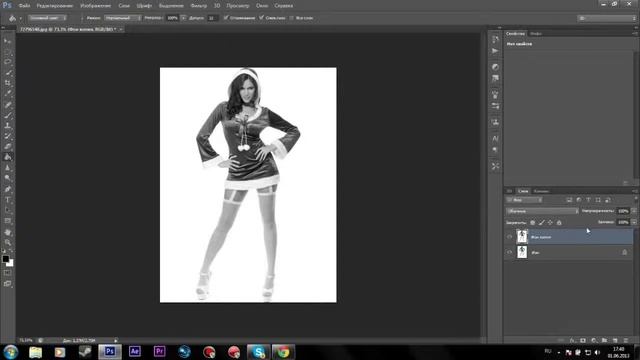This screenshot has width=640, height=360.
Task: Open the Clone Source panel icon
Action: 495,122
